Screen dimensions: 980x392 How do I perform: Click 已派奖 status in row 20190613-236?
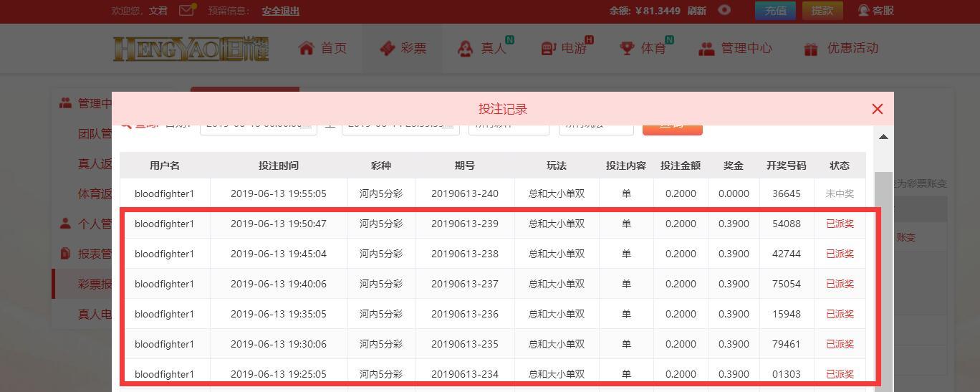(840, 314)
